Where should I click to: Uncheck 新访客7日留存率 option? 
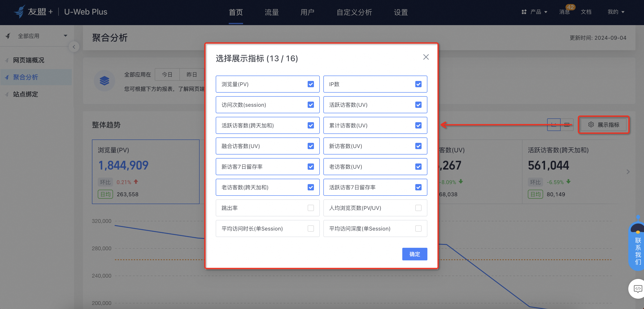(x=311, y=167)
